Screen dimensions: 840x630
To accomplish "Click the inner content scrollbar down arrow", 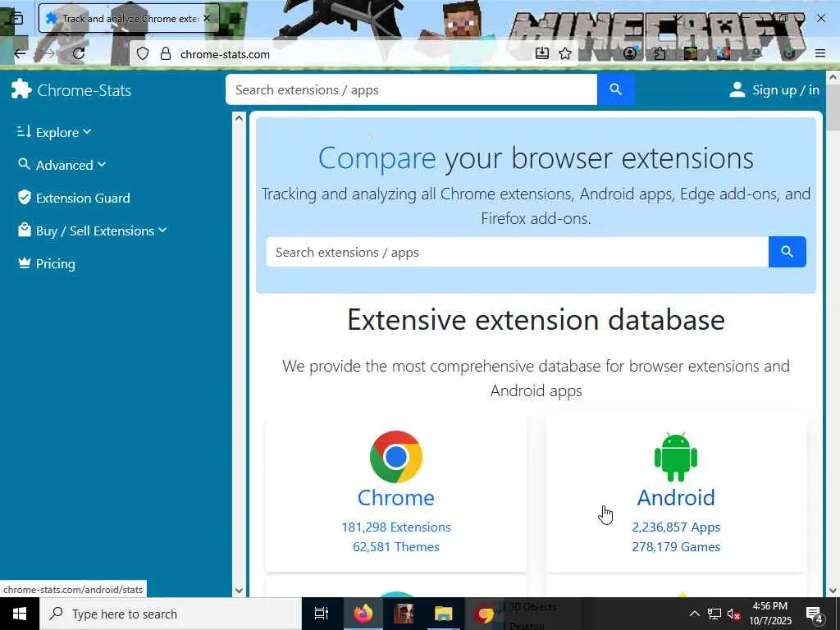I will click(239, 591).
